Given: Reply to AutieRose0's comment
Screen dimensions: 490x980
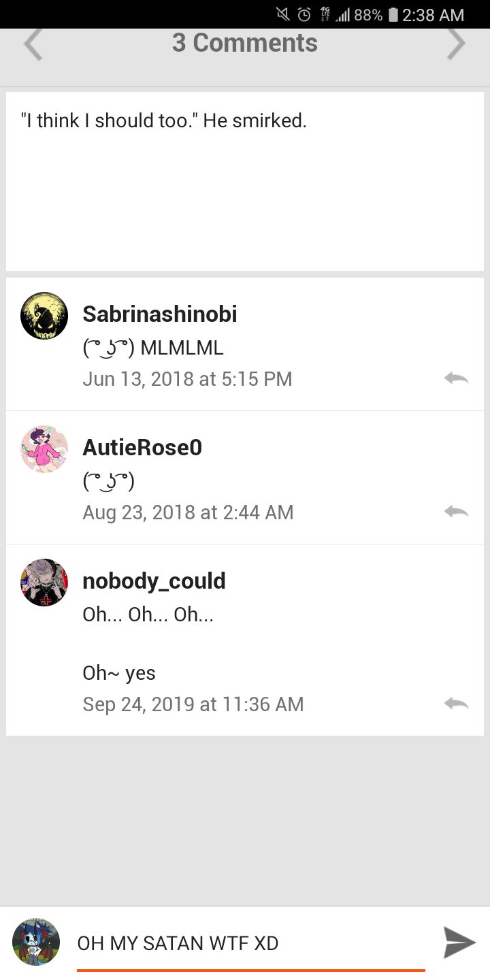Looking at the screenshot, I should point(456,512).
